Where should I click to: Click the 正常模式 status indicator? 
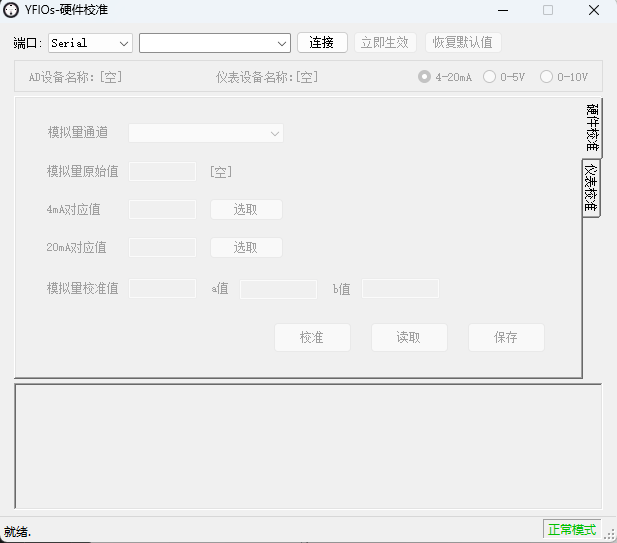(x=572, y=530)
